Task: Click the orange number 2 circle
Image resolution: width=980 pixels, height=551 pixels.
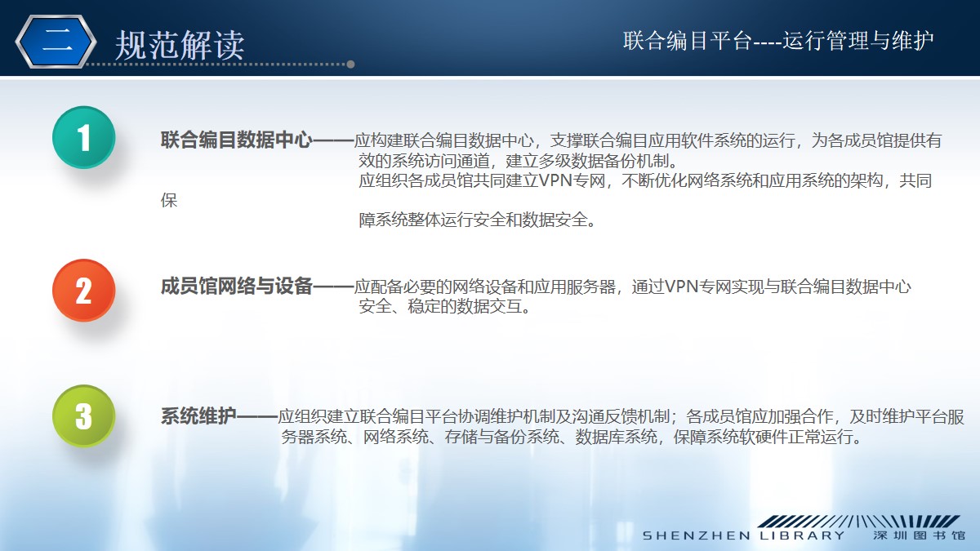Action: (84, 291)
